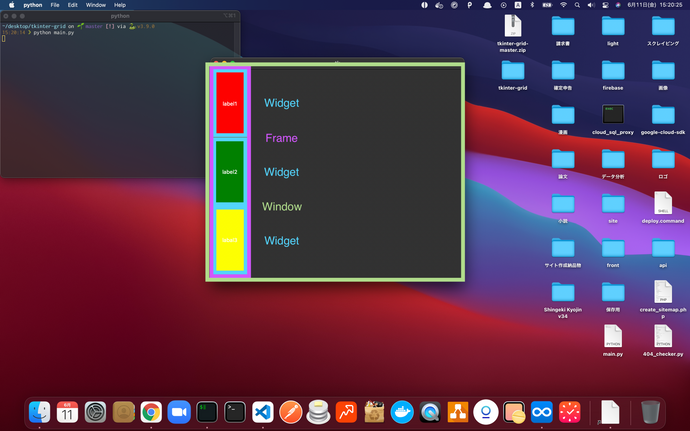Click the date and time display

(x=653, y=5)
